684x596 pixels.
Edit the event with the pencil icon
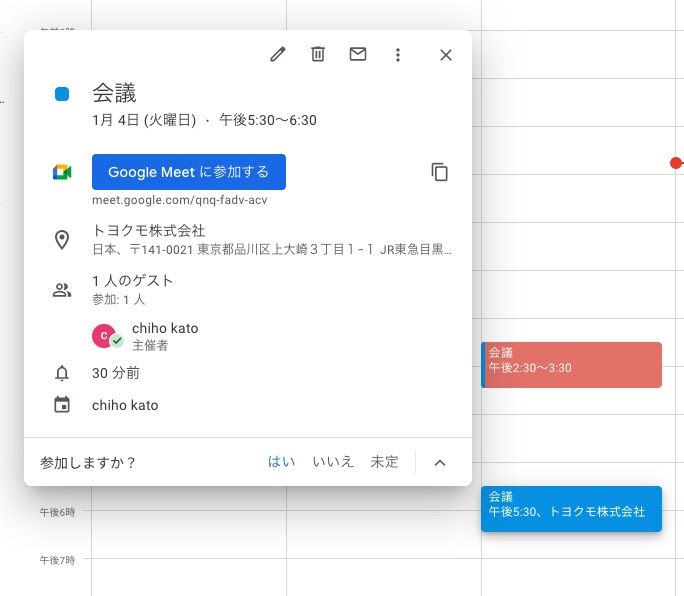277,55
